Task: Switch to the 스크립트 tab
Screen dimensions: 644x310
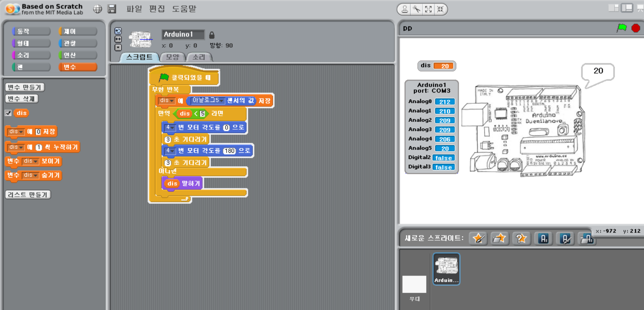Action: [x=139, y=57]
